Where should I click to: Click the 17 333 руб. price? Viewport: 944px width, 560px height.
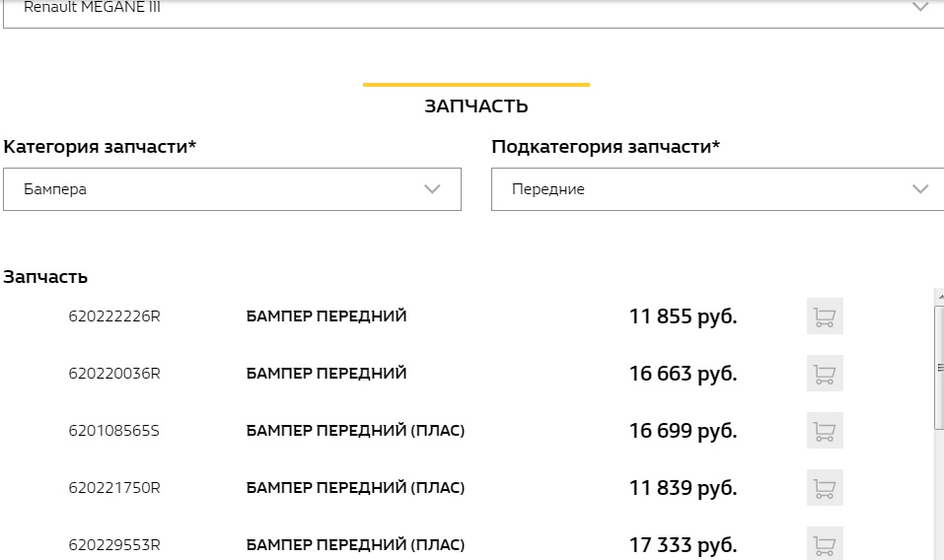pyautogui.click(x=683, y=545)
